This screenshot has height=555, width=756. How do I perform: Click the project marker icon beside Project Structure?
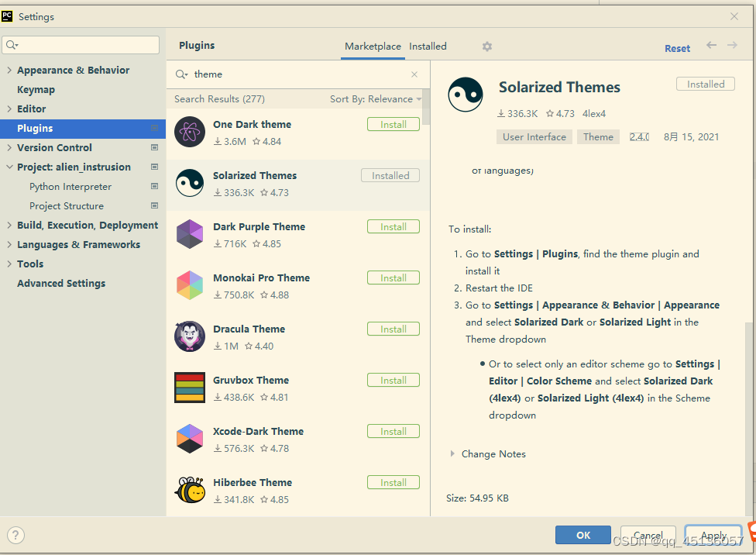click(x=154, y=205)
